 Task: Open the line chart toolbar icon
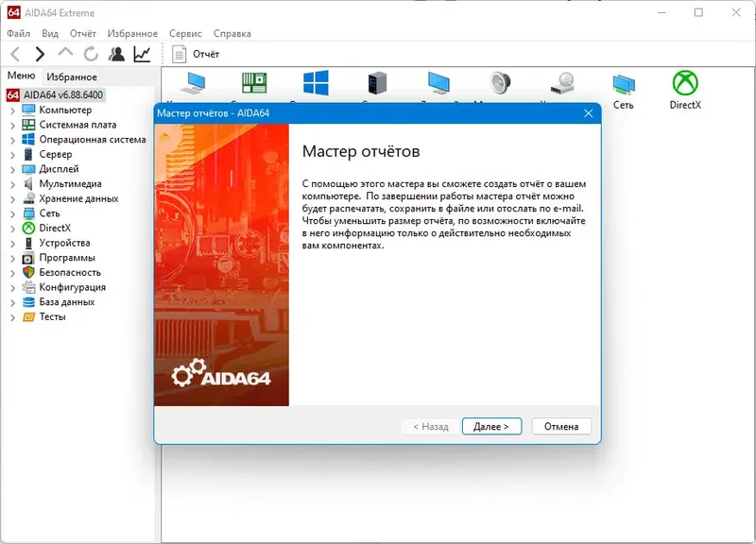[x=143, y=54]
